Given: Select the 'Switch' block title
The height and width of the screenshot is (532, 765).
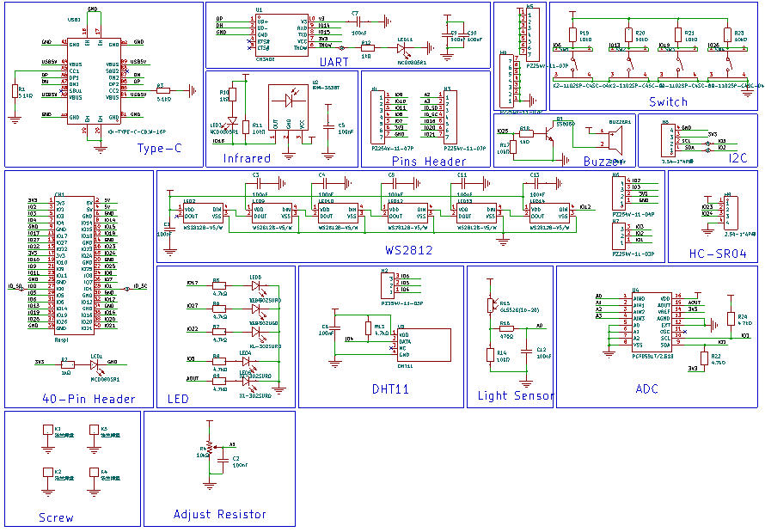Looking at the screenshot, I should pos(668,101).
